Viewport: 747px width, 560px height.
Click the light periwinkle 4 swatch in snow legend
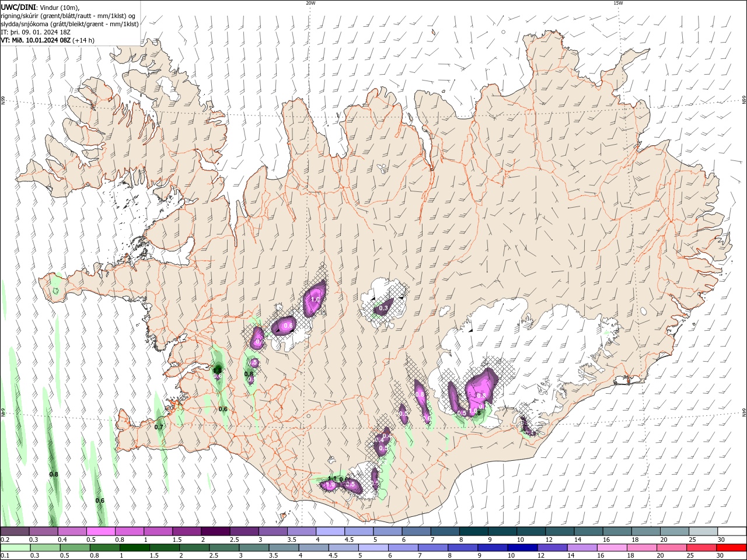330,531
